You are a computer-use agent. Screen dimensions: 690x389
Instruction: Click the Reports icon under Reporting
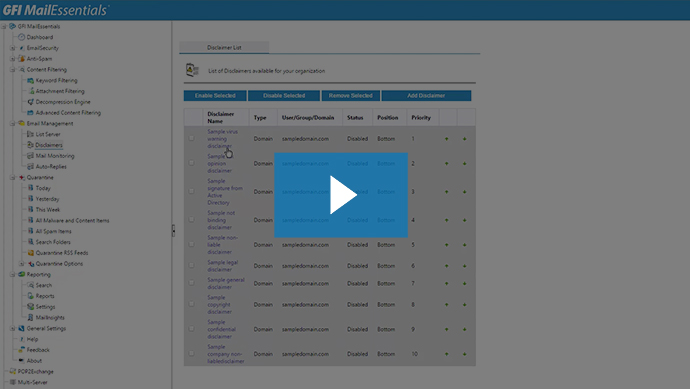click(30, 296)
